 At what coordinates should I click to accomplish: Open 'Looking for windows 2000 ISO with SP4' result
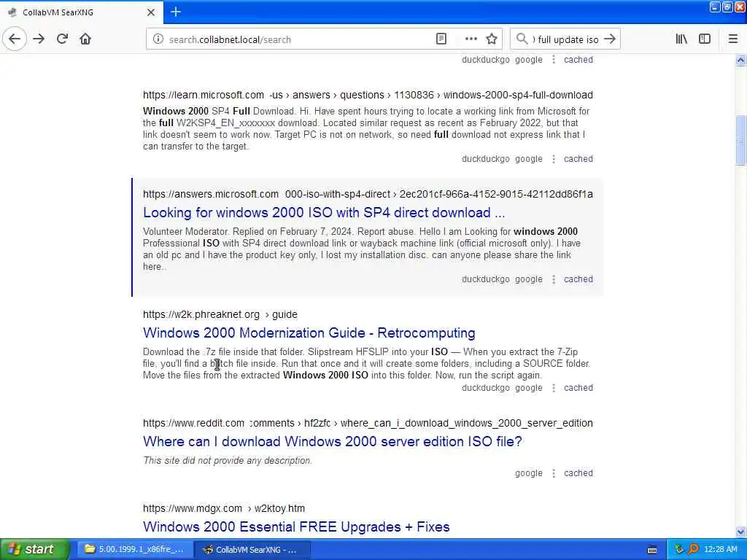coord(323,212)
